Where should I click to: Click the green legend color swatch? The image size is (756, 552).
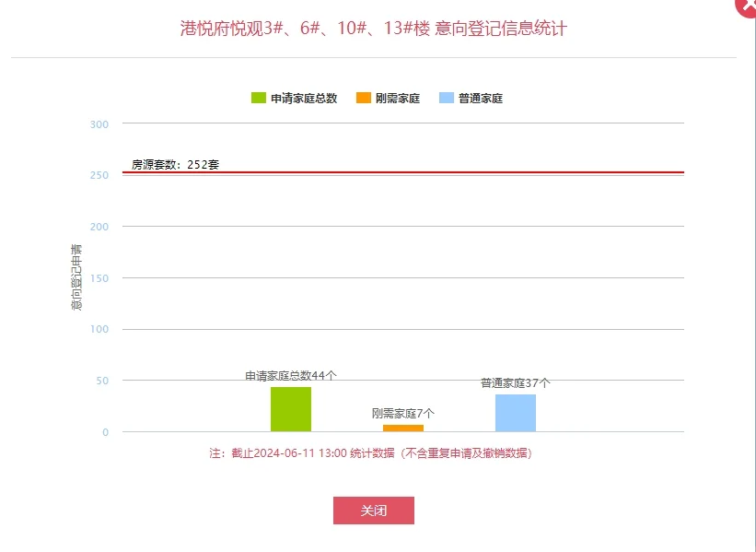coord(259,98)
